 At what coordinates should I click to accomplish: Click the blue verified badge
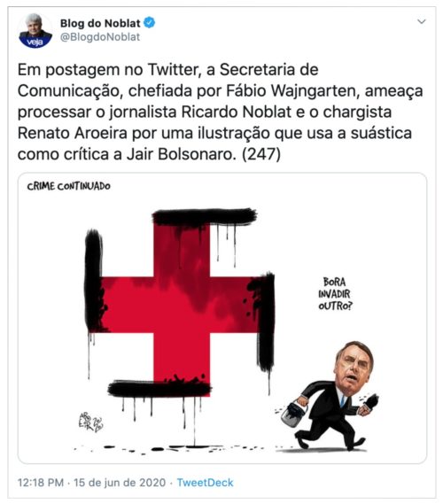pyautogui.click(x=149, y=23)
